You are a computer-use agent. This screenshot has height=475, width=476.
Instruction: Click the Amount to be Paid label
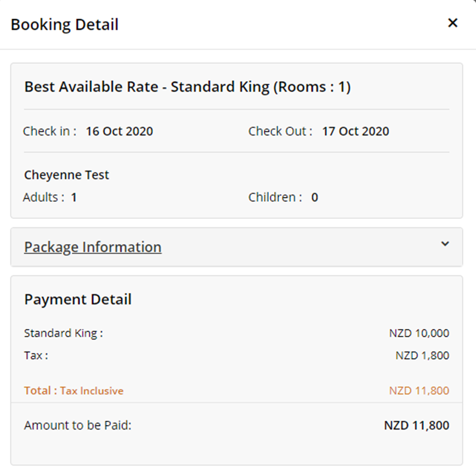pos(78,425)
